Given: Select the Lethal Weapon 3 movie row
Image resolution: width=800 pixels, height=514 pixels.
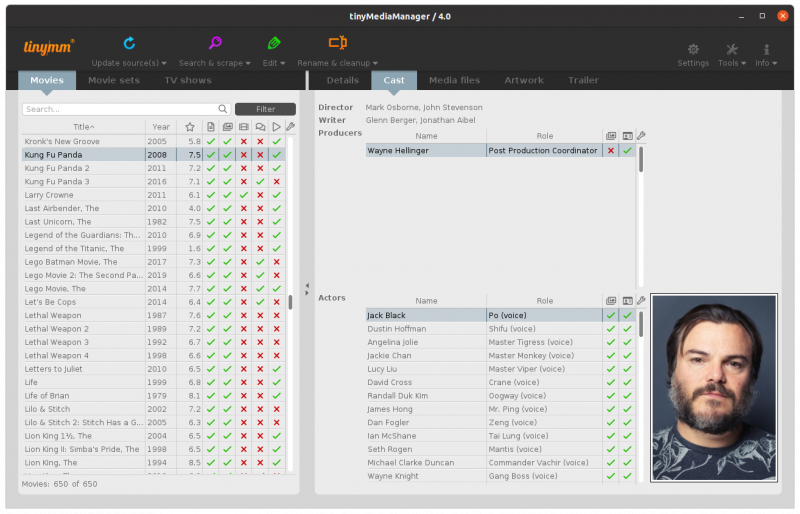Looking at the screenshot, I should click(153, 342).
